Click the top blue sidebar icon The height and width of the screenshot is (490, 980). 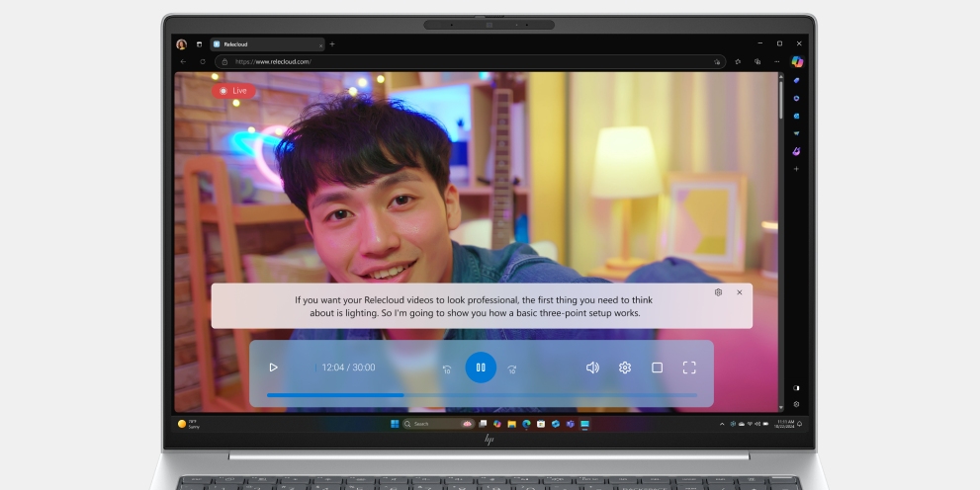[796, 81]
